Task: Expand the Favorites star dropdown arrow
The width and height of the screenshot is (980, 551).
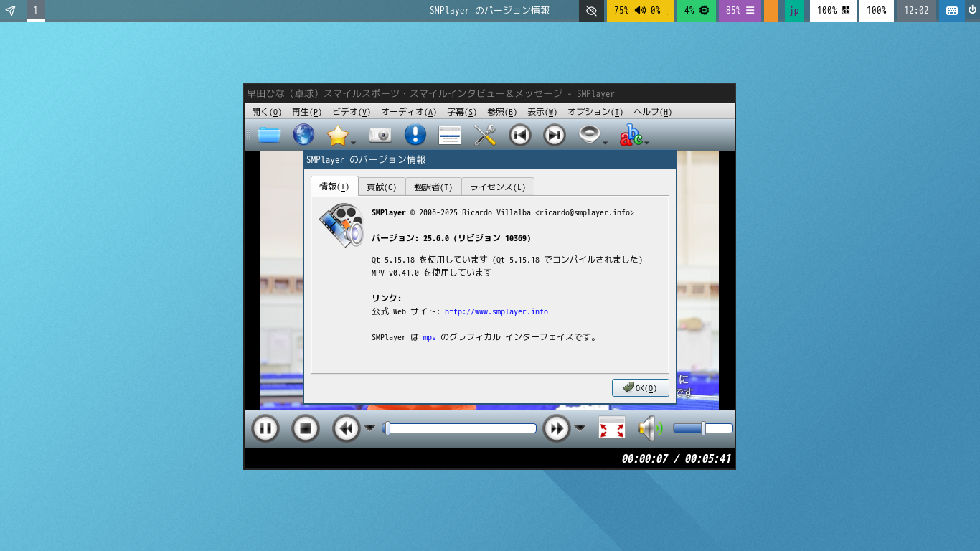Action: tap(354, 143)
